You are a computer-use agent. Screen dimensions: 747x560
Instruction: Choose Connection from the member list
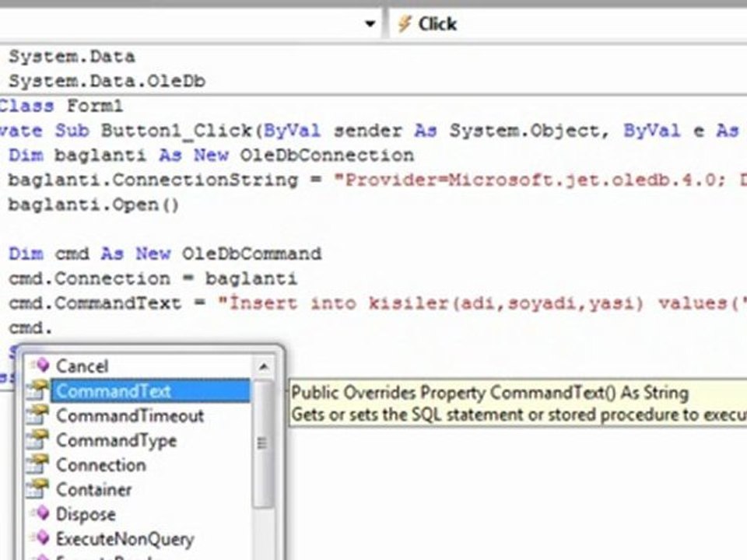click(x=101, y=465)
